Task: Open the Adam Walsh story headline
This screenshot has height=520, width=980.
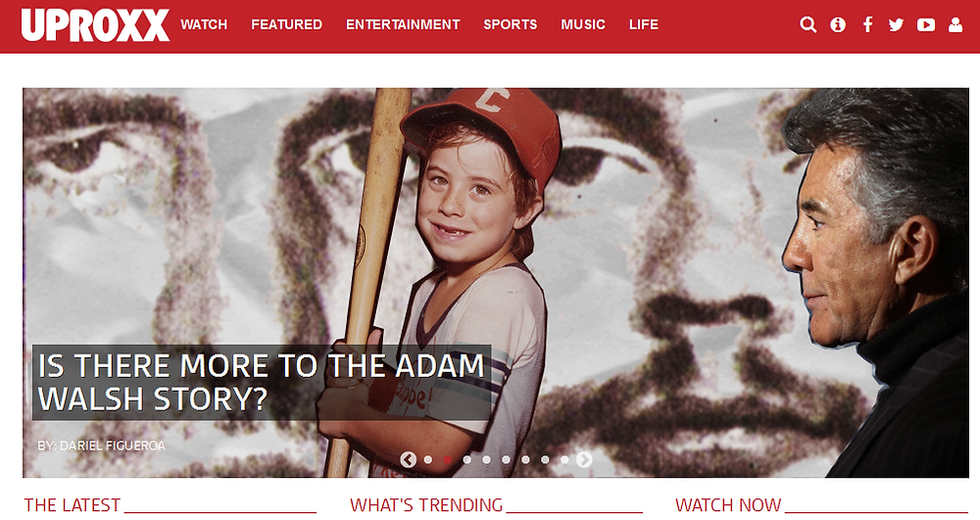Action: click(x=262, y=382)
